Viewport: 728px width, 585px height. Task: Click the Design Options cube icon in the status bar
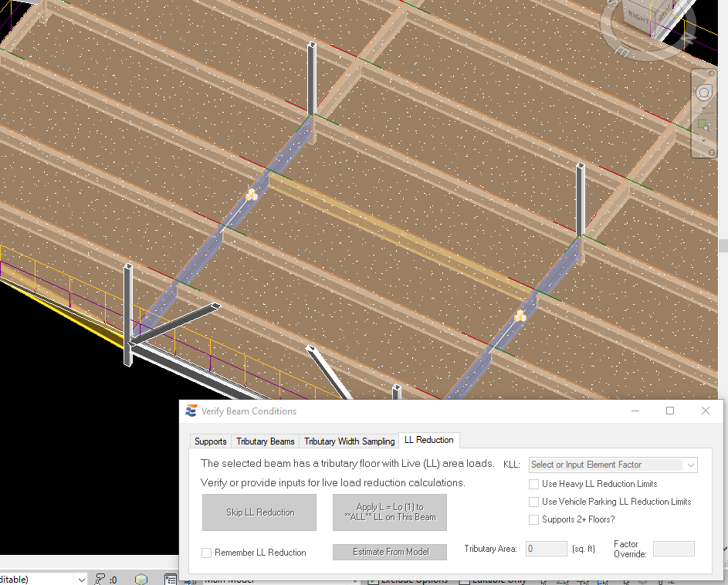tap(141, 579)
